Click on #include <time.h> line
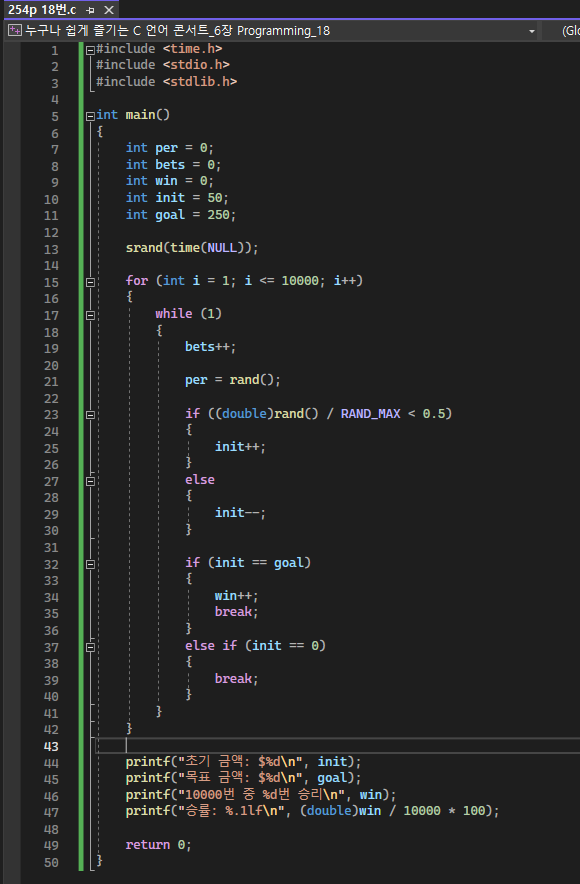The image size is (580, 884). pyautogui.click(x=159, y=49)
